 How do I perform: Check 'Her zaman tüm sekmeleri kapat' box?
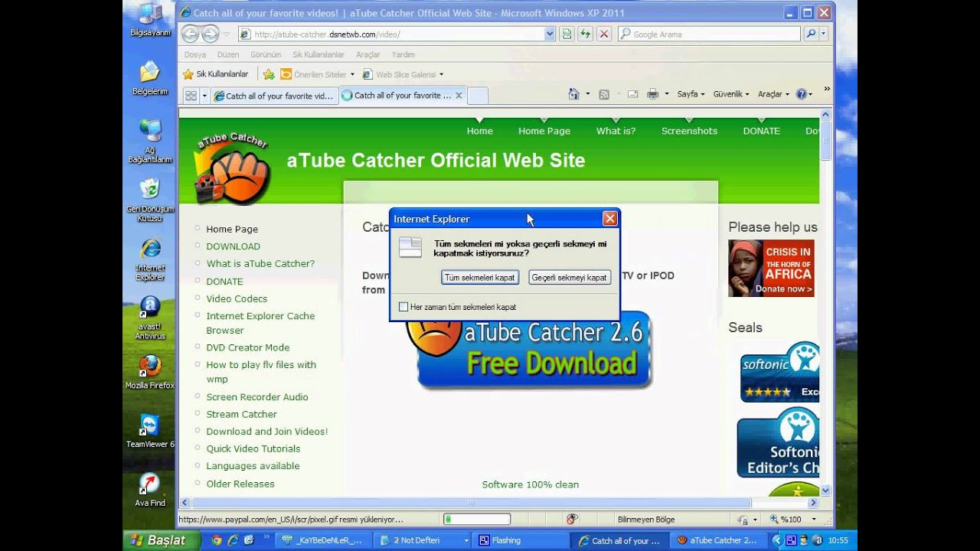click(403, 307)
